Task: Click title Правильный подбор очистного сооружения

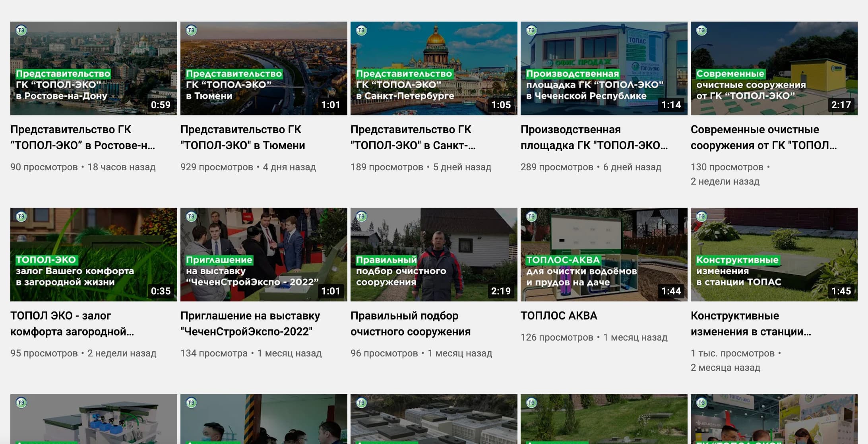Action: (411, 324)
